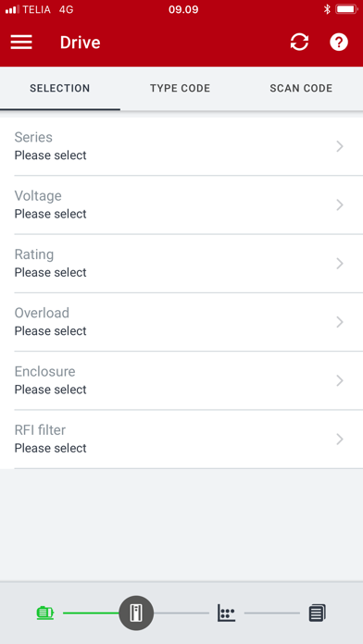Expand the Series chevron
Screen dimensions: 363x644
tap(340, 146)
